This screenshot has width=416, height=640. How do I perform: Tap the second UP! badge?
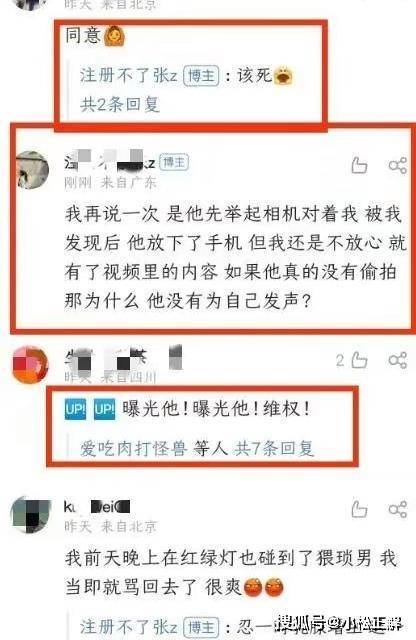click(104, 409)
